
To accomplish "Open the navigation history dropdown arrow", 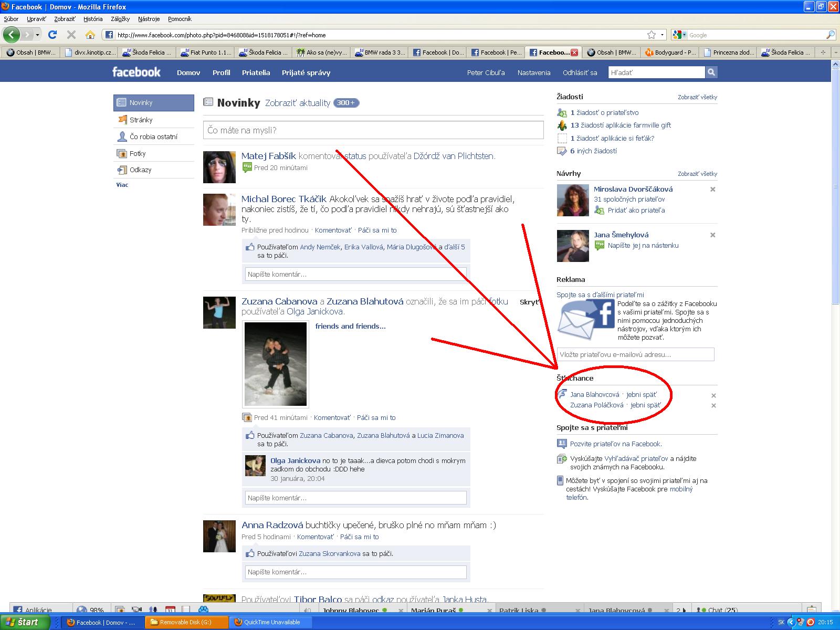I will coord(37,35).
